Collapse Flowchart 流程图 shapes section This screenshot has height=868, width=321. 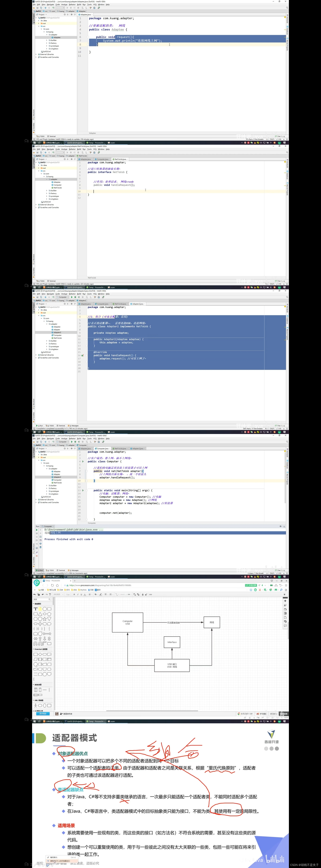click(x=41, y=649)
